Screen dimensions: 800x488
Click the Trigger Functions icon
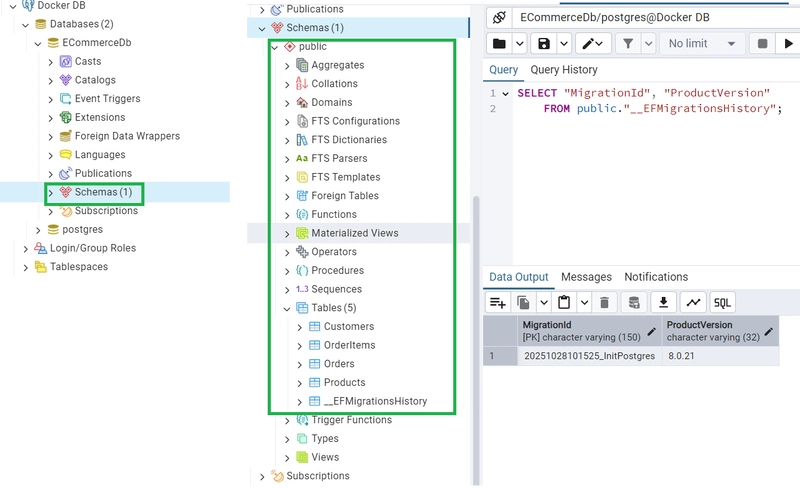coord(303,420)
